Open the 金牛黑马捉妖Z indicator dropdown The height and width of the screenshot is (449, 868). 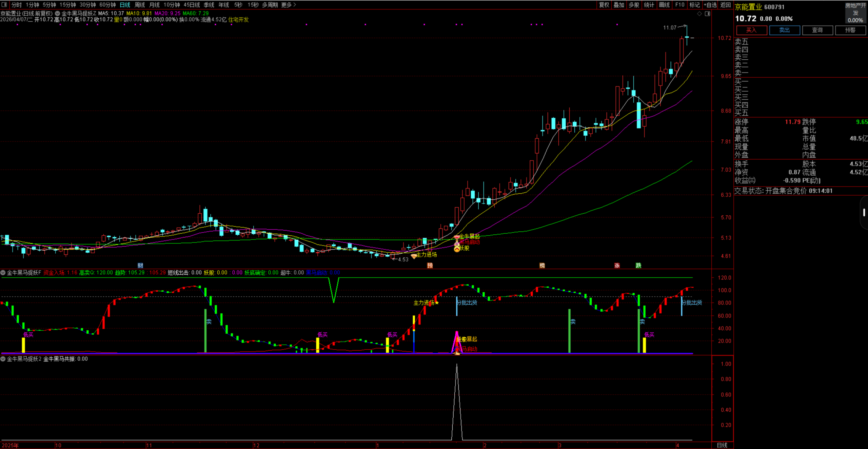click(x=58, y=14)
